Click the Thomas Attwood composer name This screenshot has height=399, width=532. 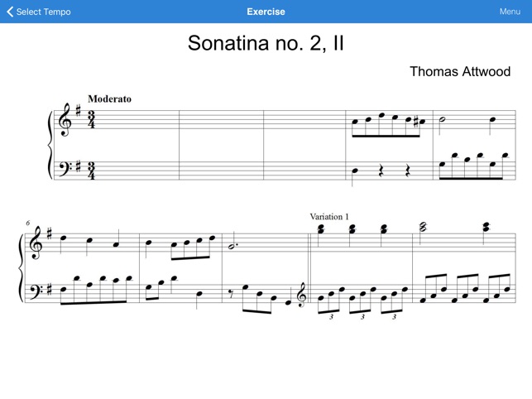tap(460, 72)
